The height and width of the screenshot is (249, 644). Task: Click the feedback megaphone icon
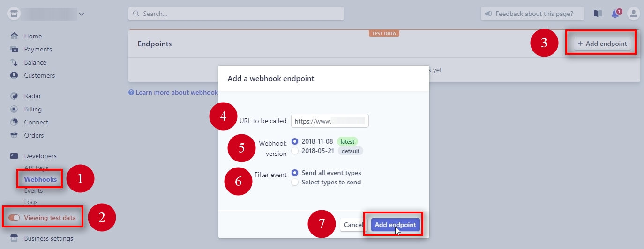(x=488, y=14)
